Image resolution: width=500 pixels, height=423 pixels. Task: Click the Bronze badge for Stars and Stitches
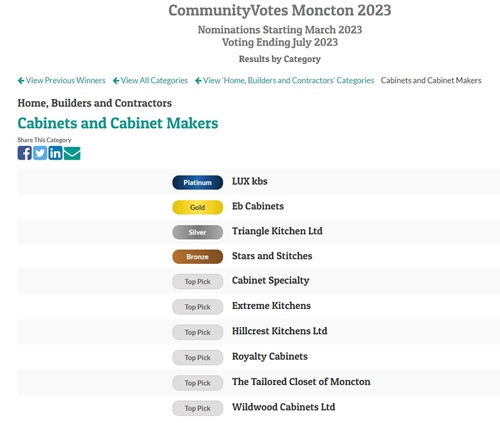(198, 257)
